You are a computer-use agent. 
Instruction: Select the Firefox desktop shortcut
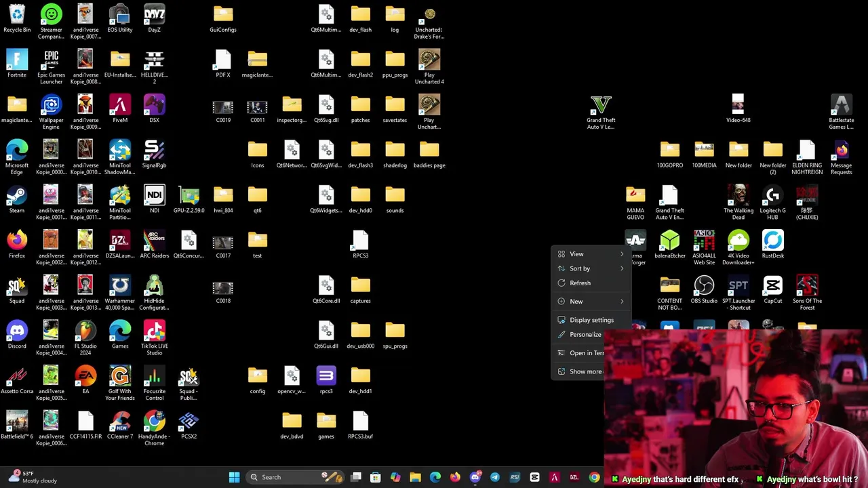click(17, 245)
